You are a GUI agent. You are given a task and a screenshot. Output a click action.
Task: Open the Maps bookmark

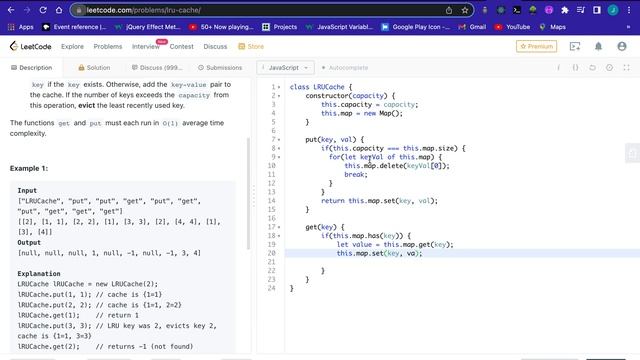click(x=552, y=27)
